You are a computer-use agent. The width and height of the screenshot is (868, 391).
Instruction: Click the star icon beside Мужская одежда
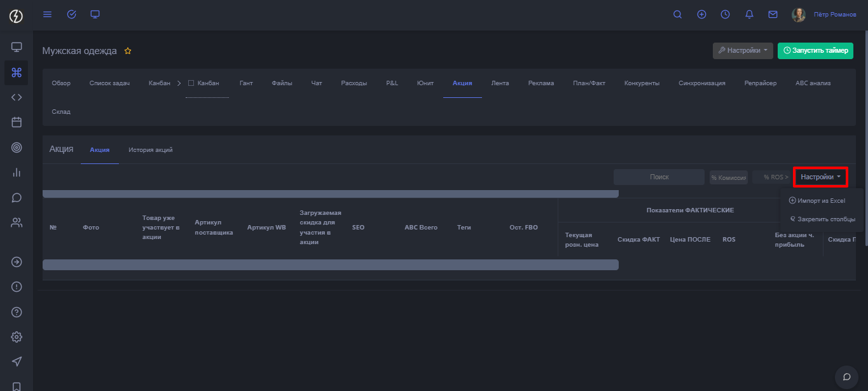pyautogui.click(x=128, y=51)
